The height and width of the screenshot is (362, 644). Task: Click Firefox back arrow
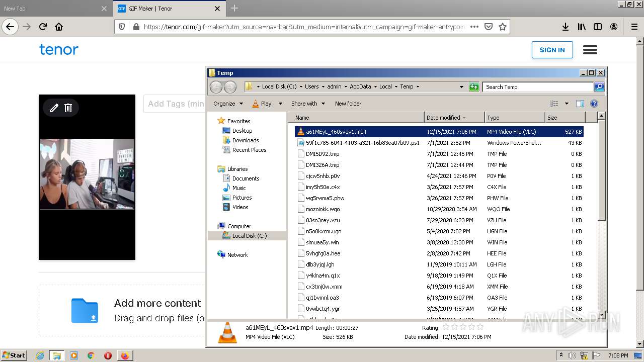click(x=10, y=27)
